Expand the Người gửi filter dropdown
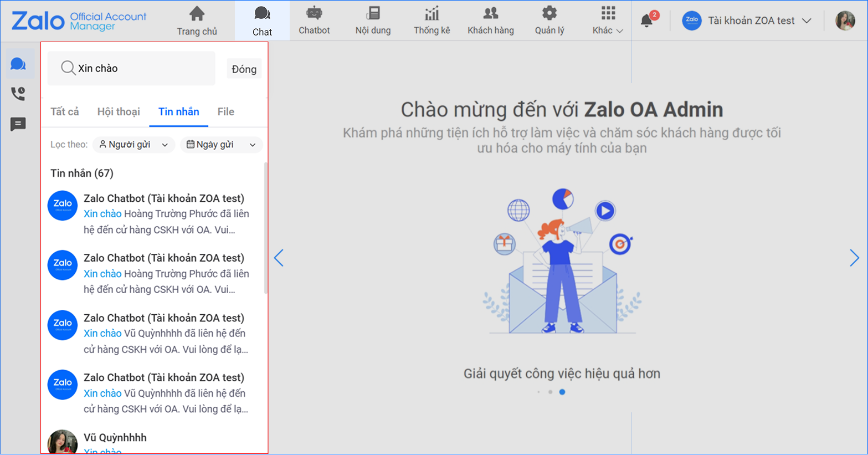 pyautogui.click(x=133, y=145)
